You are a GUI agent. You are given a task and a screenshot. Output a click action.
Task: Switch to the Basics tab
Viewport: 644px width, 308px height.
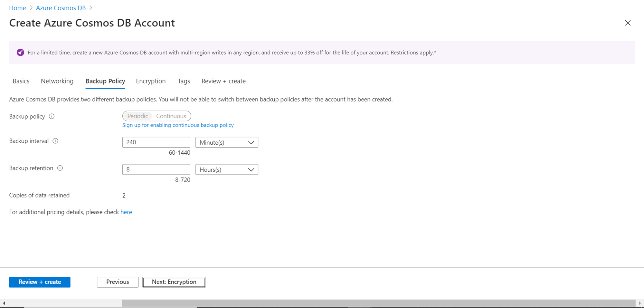pyautogui.click(x=21, y=81)
